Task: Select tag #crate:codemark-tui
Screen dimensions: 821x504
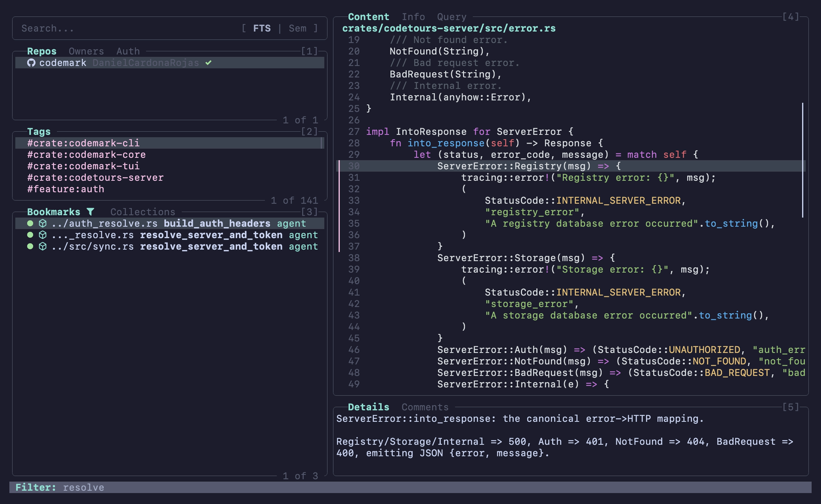Action: pos(170,166)
